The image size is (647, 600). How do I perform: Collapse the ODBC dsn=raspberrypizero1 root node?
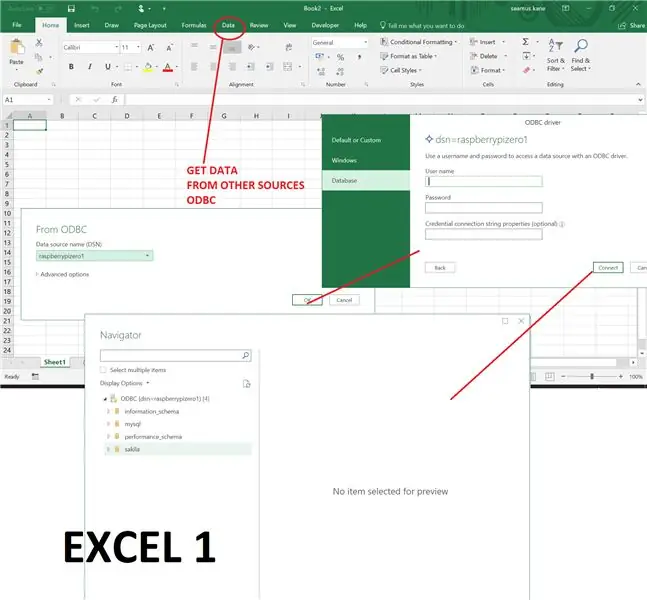pos(105,399)
